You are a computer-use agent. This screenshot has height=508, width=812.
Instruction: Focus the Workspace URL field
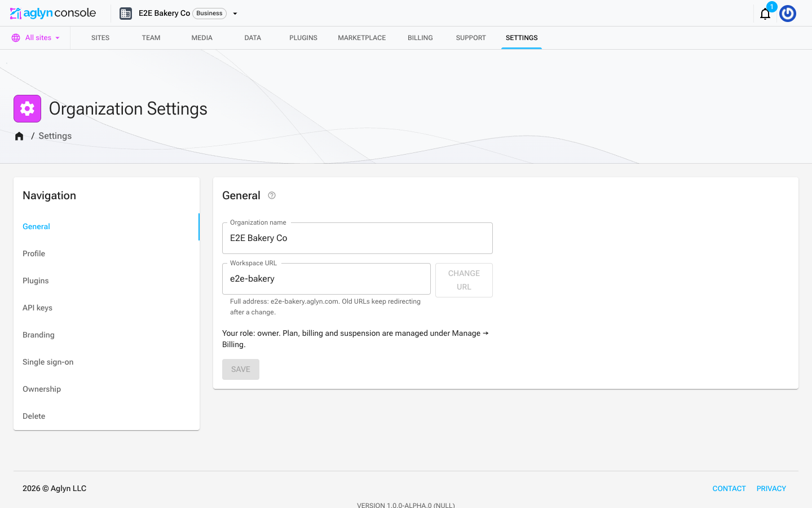point(326,279)
